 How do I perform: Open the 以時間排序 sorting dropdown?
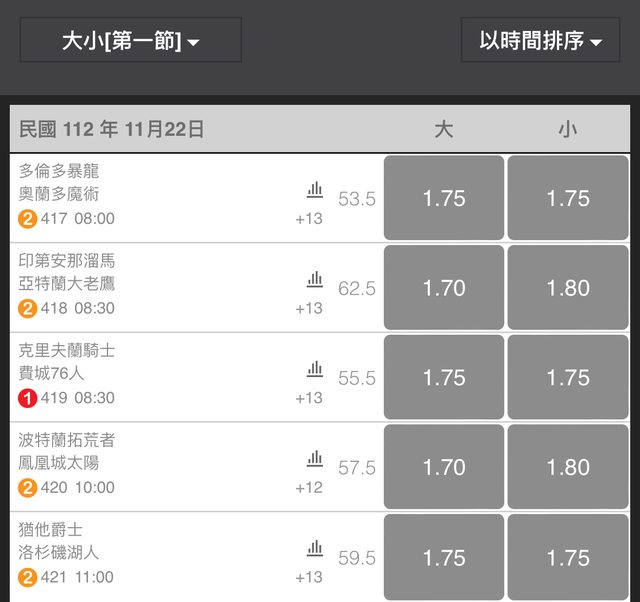coord(540,41)
